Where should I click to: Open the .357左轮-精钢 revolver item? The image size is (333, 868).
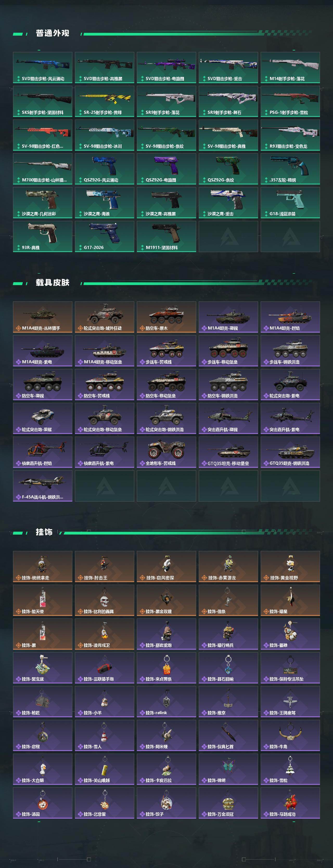tap(290, 169)
